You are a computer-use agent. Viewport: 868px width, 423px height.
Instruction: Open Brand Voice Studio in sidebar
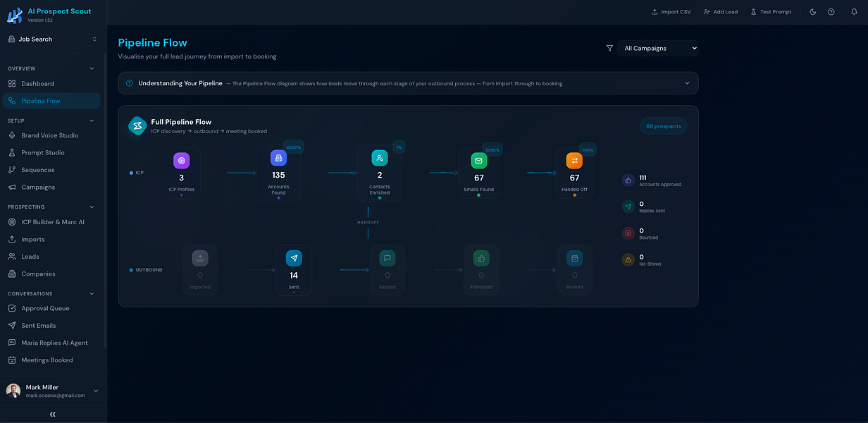[x=51, y=135]
